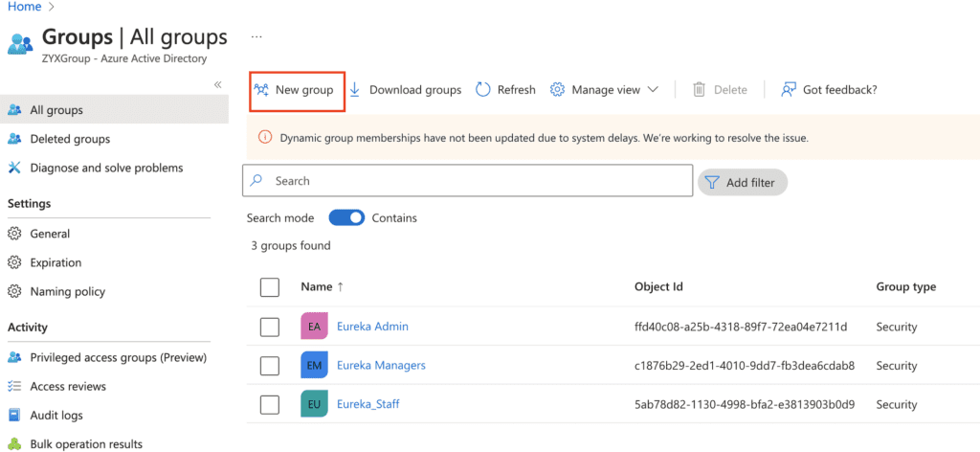Click the Delete label in toolbar
980x452 pixels.
(x=730, y=90)
